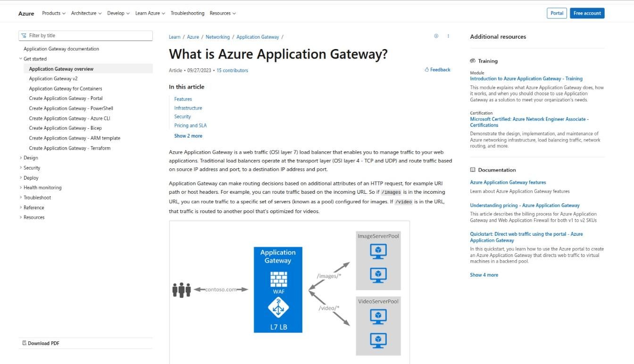Open the Troubleshooting nav item

[187, 13]
